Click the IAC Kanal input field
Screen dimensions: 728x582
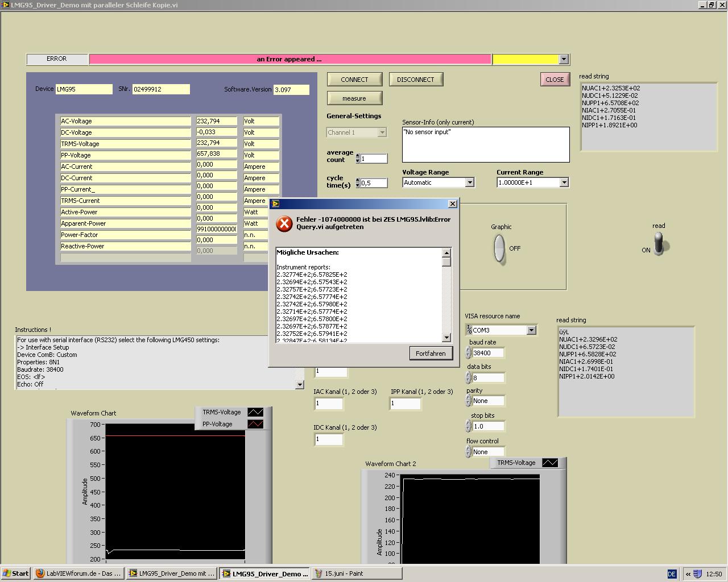[329, 404]
